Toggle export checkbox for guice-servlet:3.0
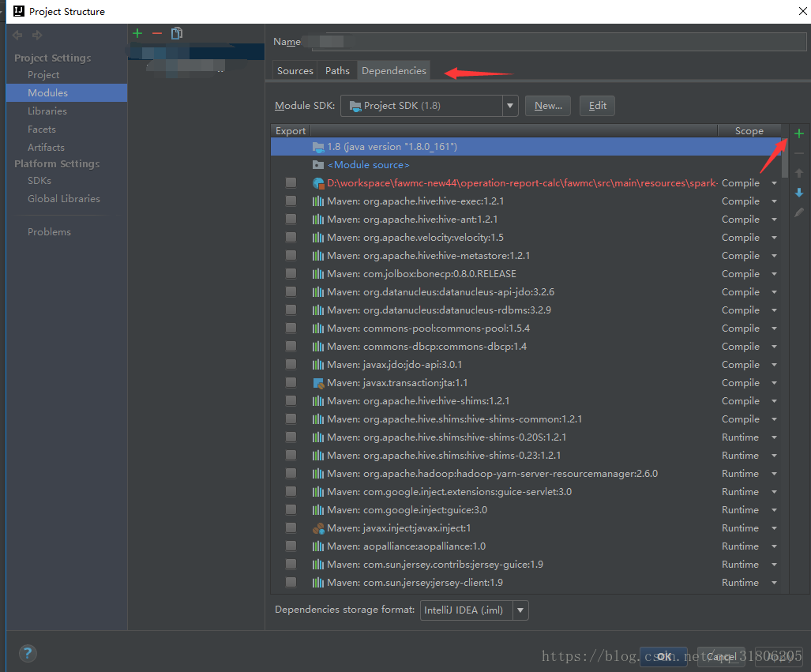Screen dimensions: 811x672 [291, 491]
